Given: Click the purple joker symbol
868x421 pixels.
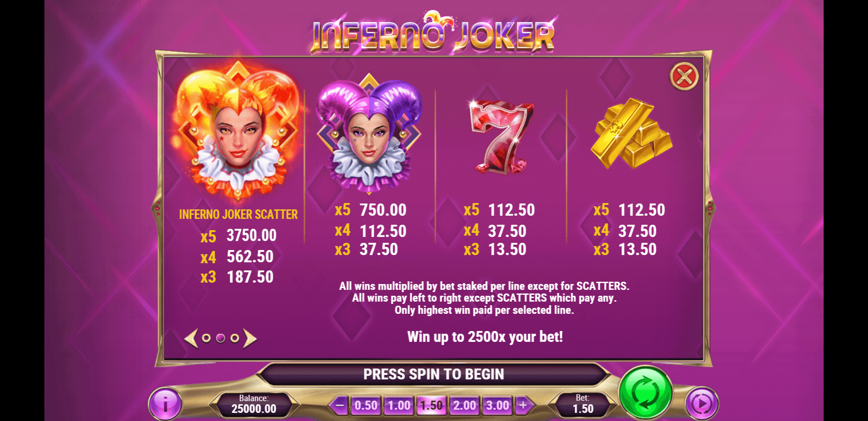Looking at the screenshot, I should tap(369, 133).
